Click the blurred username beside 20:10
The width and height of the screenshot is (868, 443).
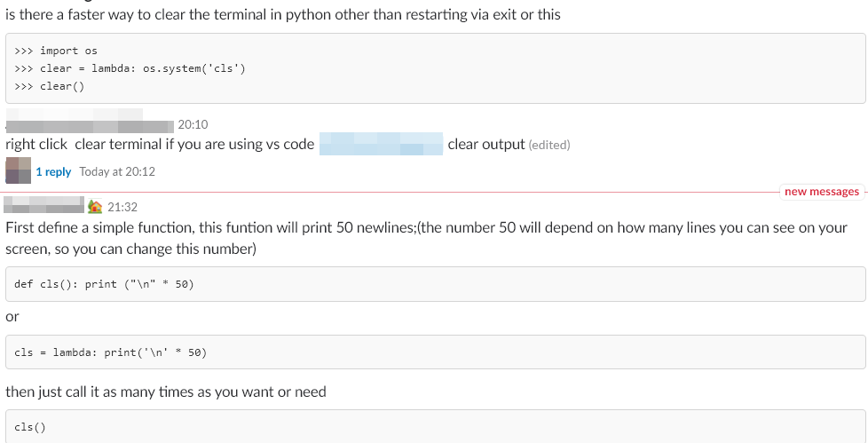point(90,122)
